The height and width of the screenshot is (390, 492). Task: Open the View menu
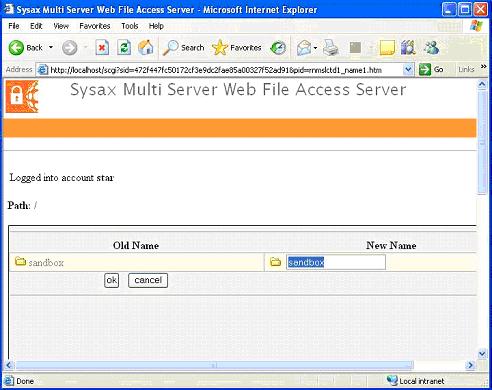[61, 26]
